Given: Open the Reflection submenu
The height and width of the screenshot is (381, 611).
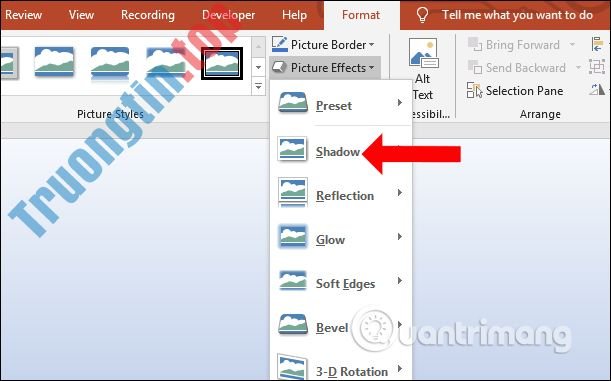Looking at the screenshot, I should pos(341,194).
